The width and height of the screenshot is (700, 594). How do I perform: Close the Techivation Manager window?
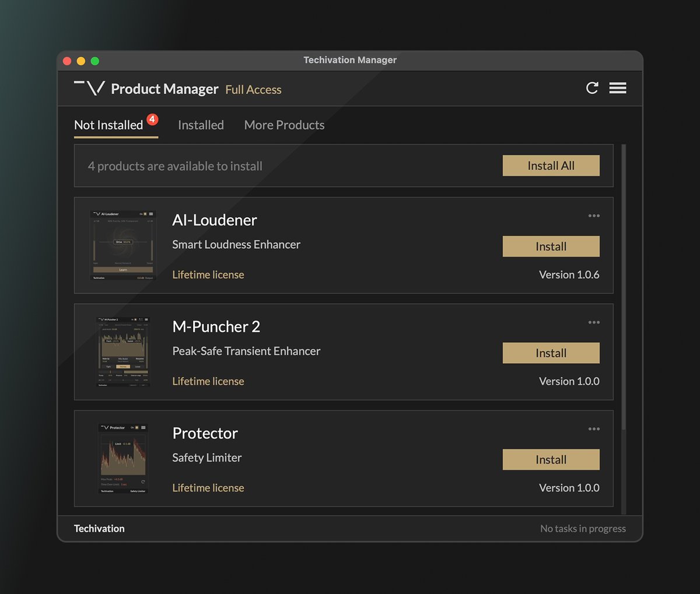click(x=67, y=61)
